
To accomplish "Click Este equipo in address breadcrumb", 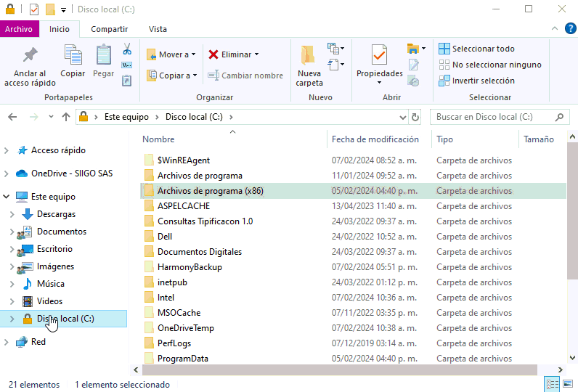I will pyautogui.click(x=126, y=117).
